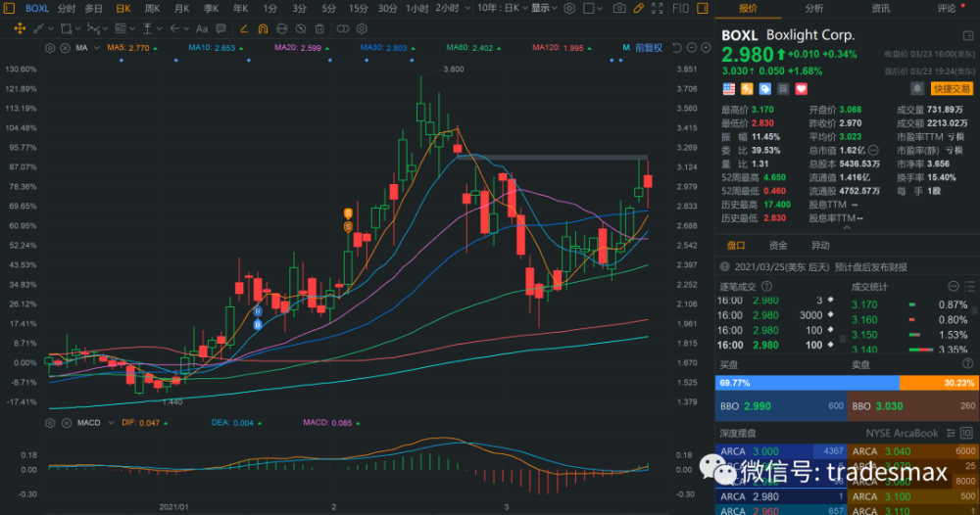The height and width of the screenshot is (515, 980).
Task: Set price alert with bell icon
Action: tap(917, 89)
